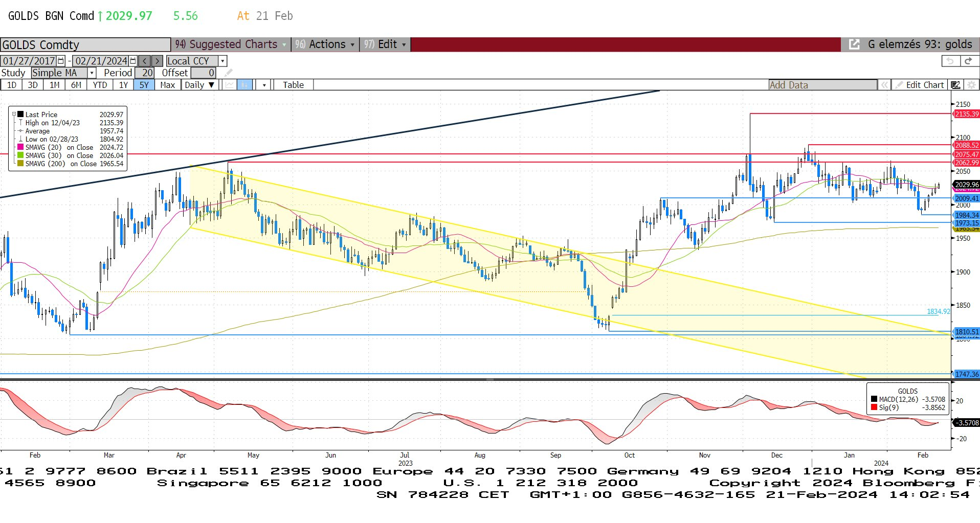Click the 2062.99 price level label
The height and width of the screenshot is (523, 980).
(x=967, y=163)
